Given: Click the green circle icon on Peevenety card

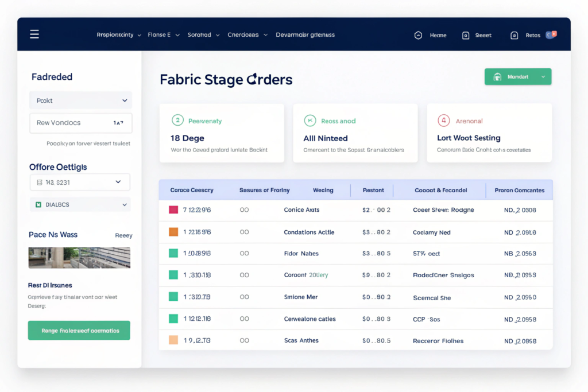Looking at the screenshot, I should [177, 121].
